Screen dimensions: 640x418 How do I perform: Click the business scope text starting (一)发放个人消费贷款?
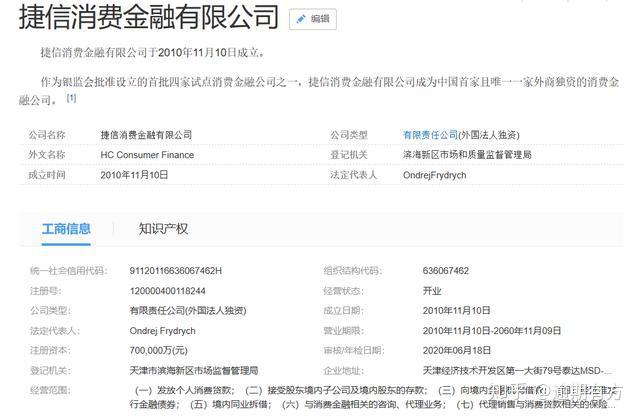[373, 397]
